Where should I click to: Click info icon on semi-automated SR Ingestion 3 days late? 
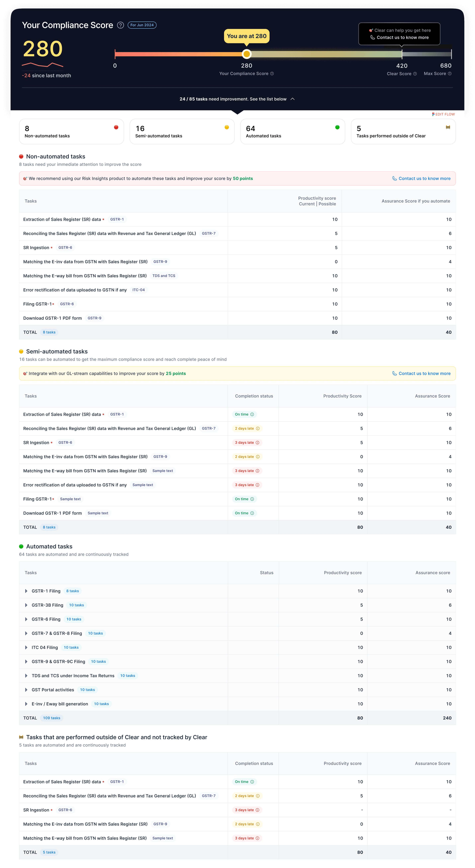(x=258, y=443)
